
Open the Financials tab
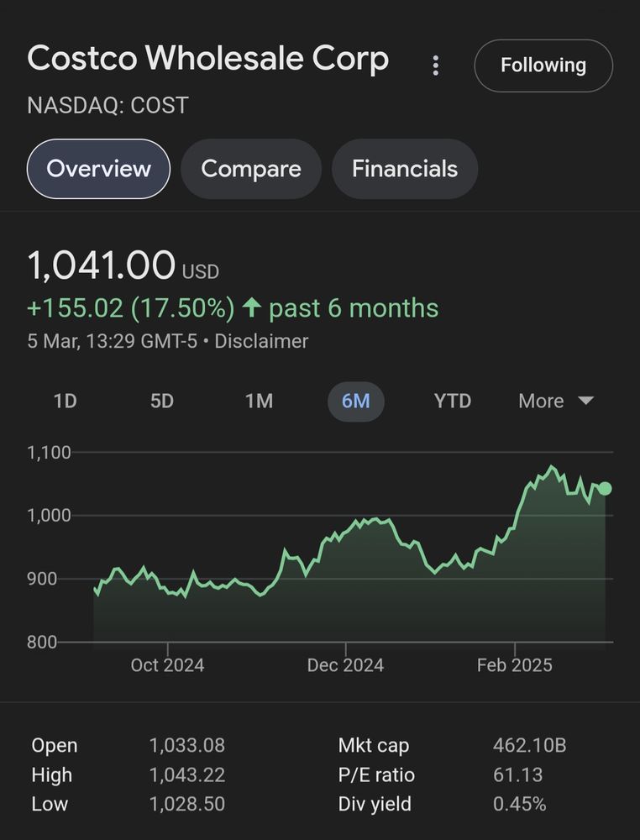point(405,169)
